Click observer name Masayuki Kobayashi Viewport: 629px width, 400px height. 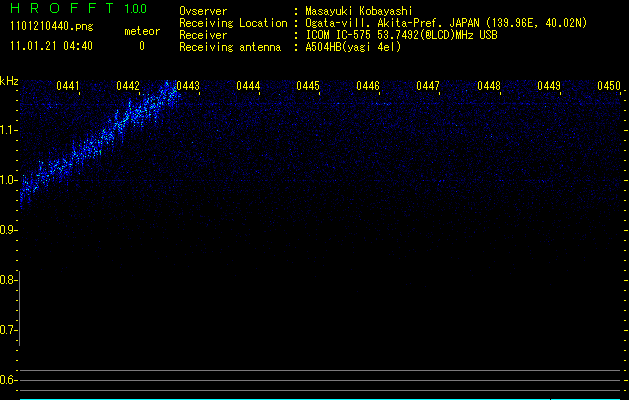click(359, 11)
